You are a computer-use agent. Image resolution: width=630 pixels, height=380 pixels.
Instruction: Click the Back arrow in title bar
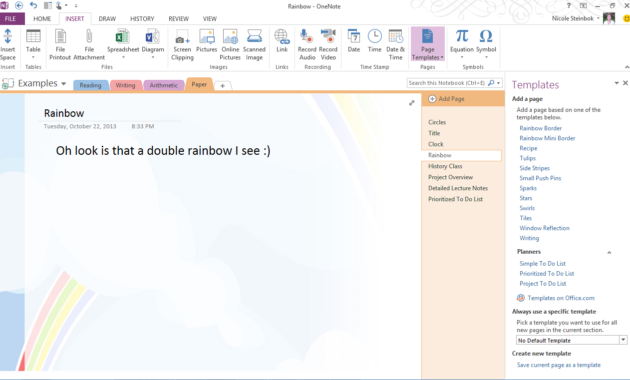(x=19, y=6)
